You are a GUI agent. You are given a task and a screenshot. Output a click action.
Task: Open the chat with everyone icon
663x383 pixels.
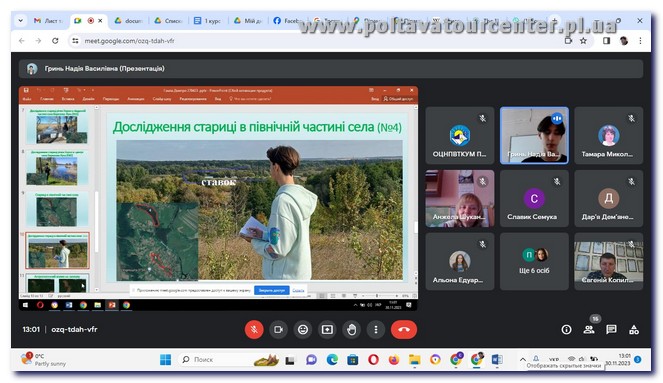point(611,330)
